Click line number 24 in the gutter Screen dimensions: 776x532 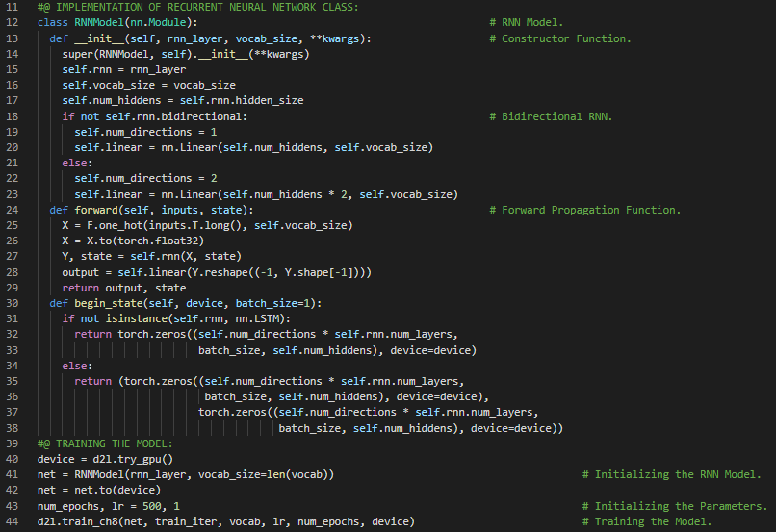click(x=13, y=210)
